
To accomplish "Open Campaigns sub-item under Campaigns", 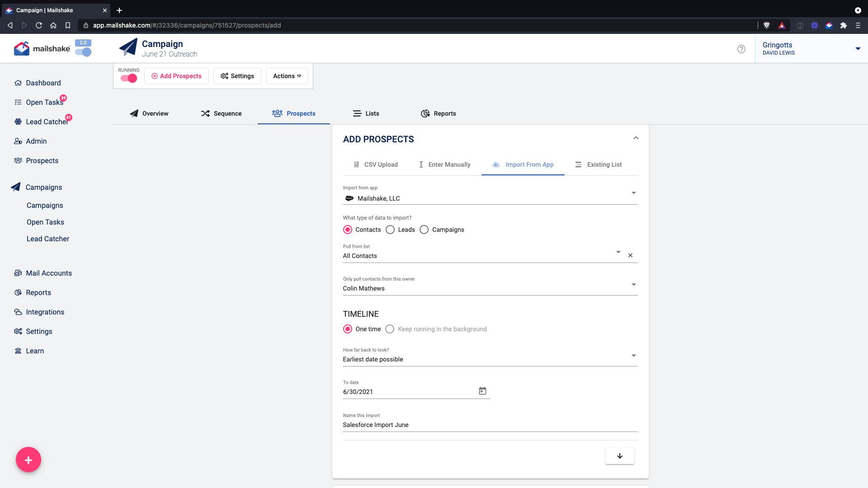I will point(45,205).
